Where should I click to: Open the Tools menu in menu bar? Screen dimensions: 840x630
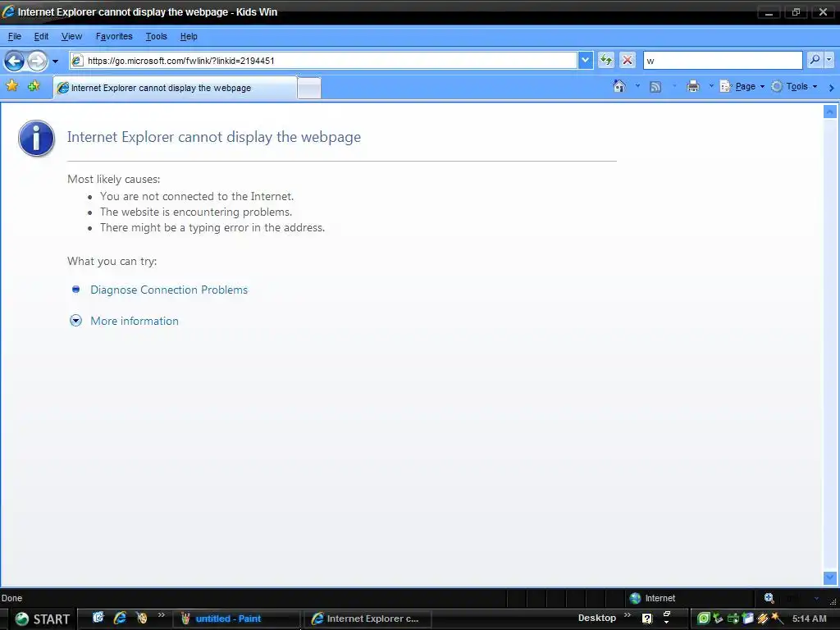point(156,36)
